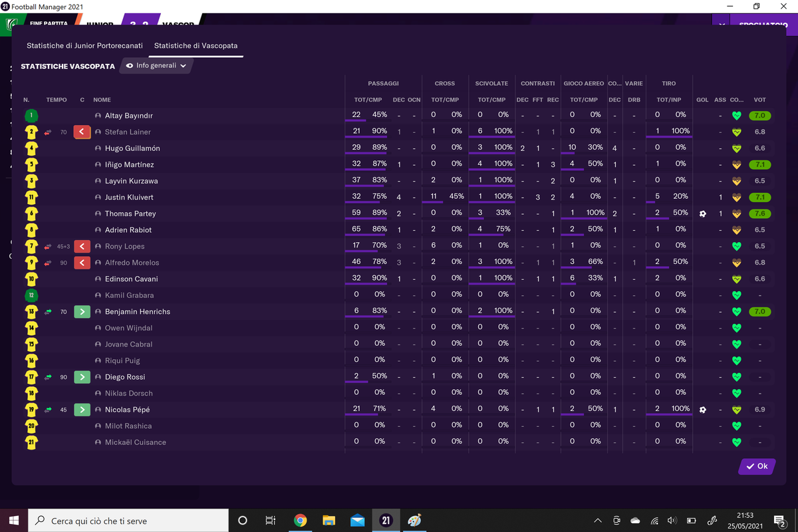
Task: Click Justin Kluivert's 7.1 rating badge
Action: pyautogui.click(x=759, y=198)
